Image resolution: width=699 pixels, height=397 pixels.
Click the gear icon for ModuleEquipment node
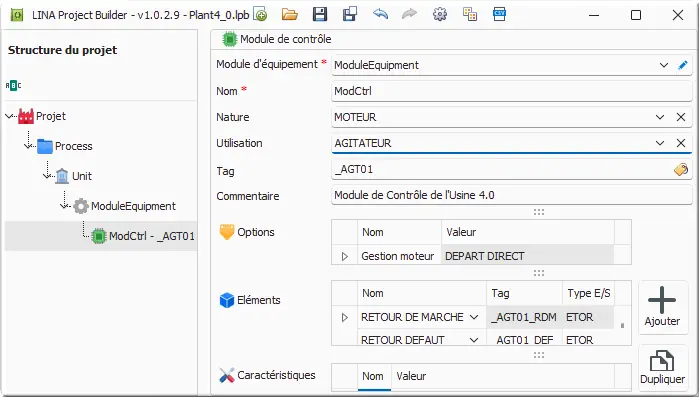click(x=81, y=206)
